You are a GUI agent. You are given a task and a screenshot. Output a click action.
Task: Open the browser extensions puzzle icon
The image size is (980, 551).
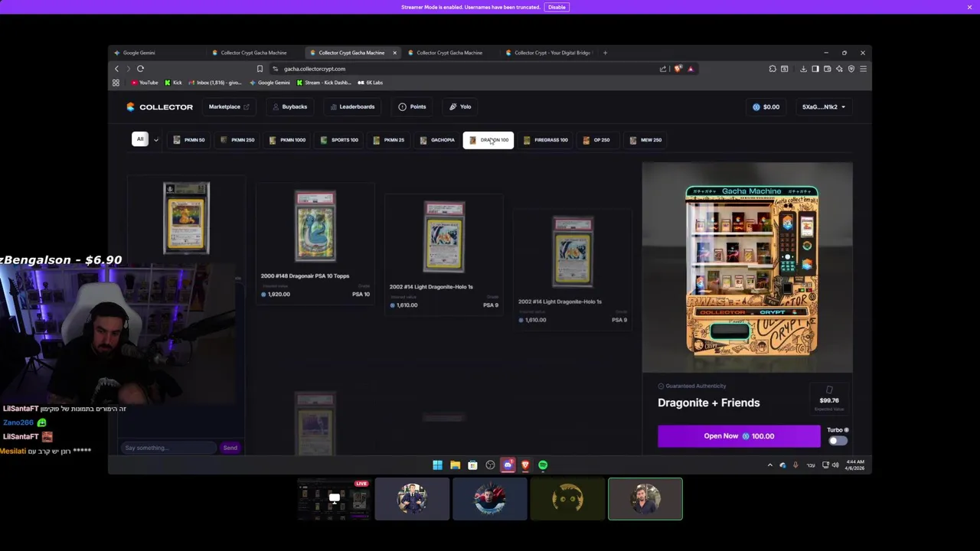pos(773,69)
